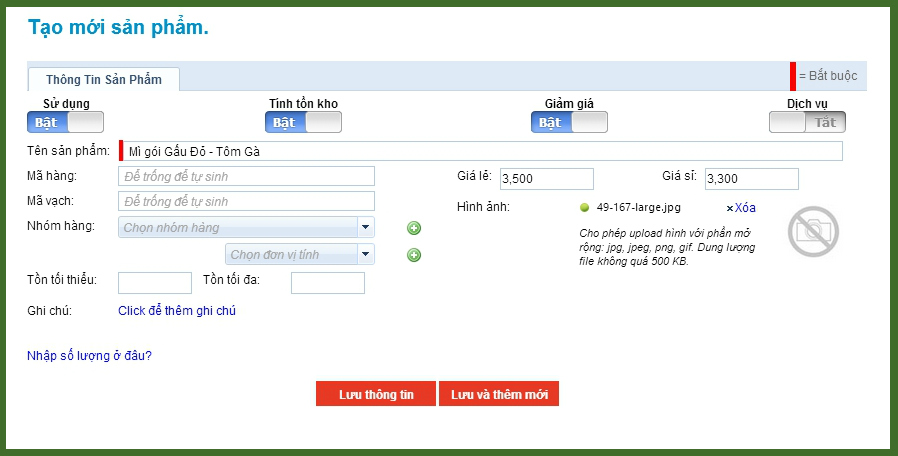Expand the Chọn đơn vị tính dropdown
This screenshot has width=898, height=456.
click(300, 255)
